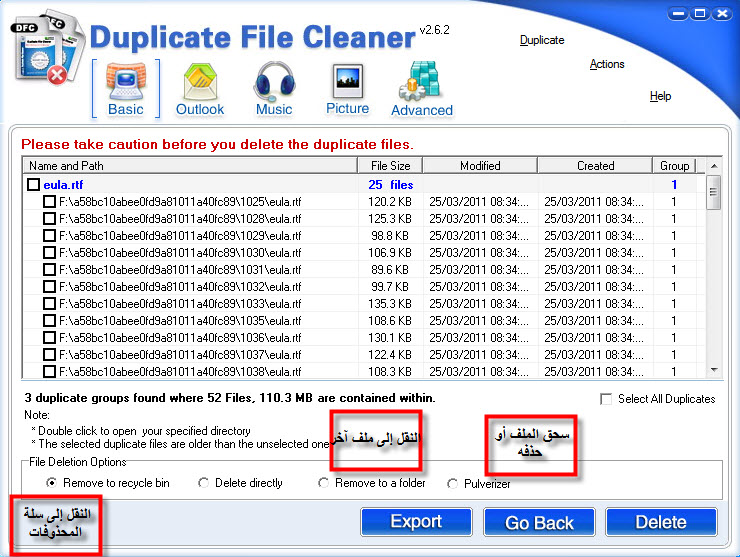This screenshot has height=557, width=740.
Task: Tick the checkbox for 1025\eula.rtf file
Action: [49, 202]
